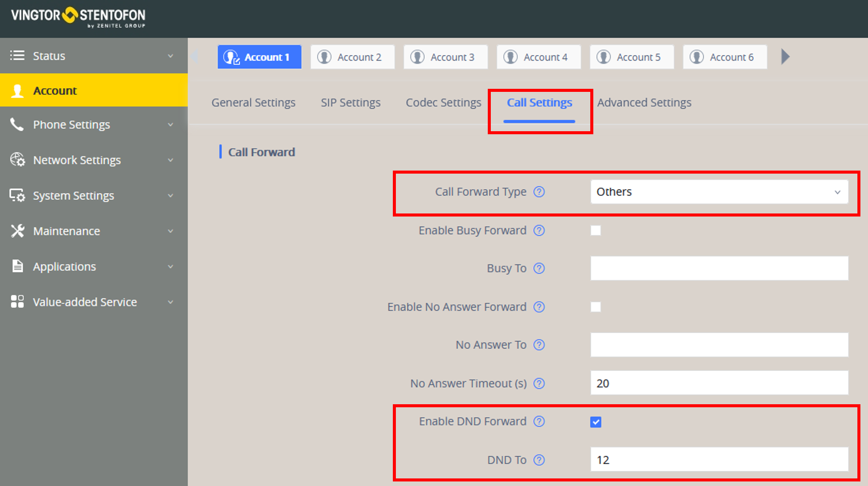The height and width of the screenshot is (486, 868).
Task: Click the Maintenance tools icon in sidebar
Action: 18,231
